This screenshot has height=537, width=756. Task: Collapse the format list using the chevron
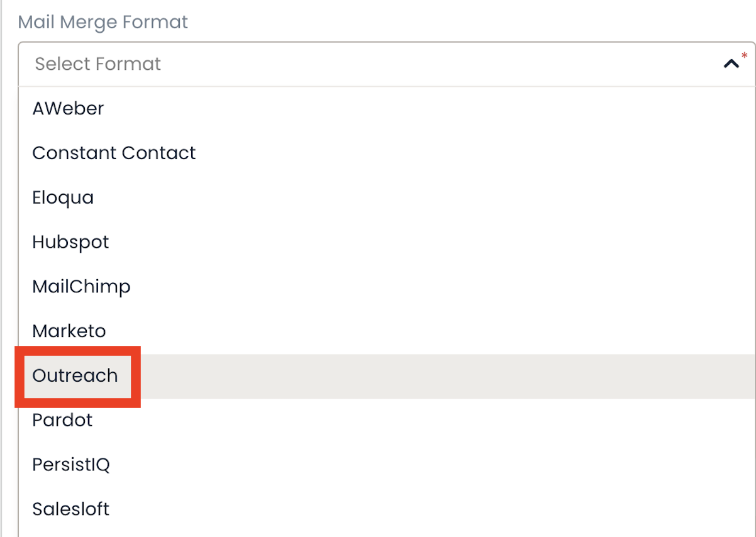(x=731, y=64)
